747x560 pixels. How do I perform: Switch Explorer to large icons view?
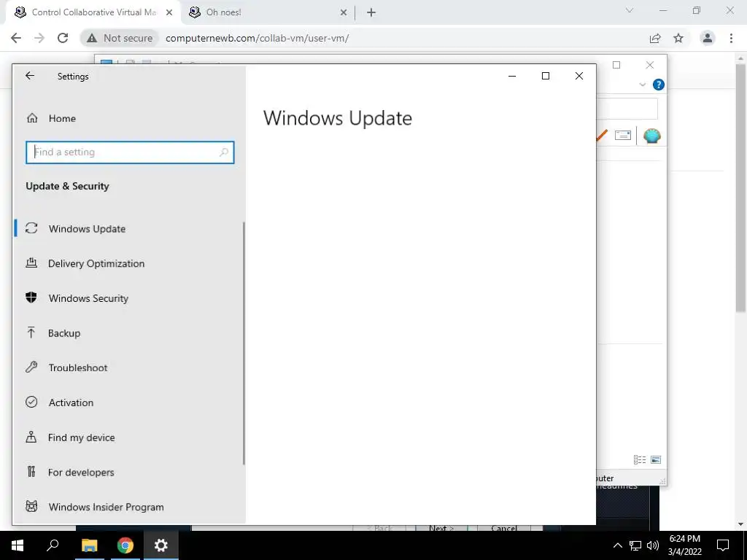pyautogui.click(x=656, y=459)
